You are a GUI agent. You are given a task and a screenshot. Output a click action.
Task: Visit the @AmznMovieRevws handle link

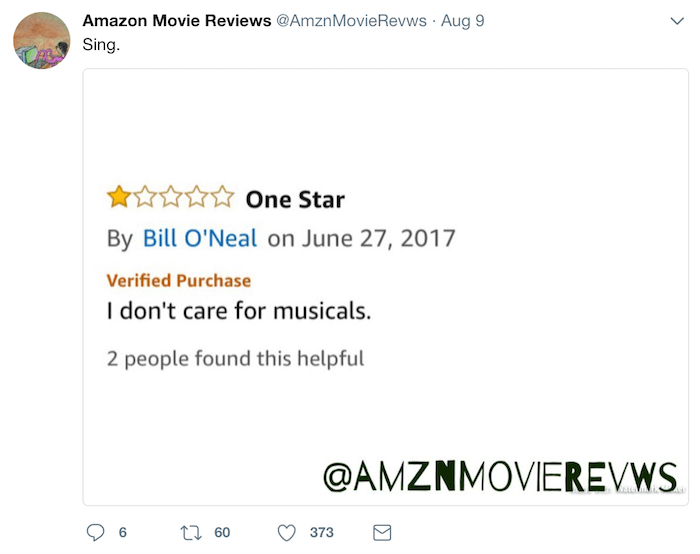tap(351, 21)
